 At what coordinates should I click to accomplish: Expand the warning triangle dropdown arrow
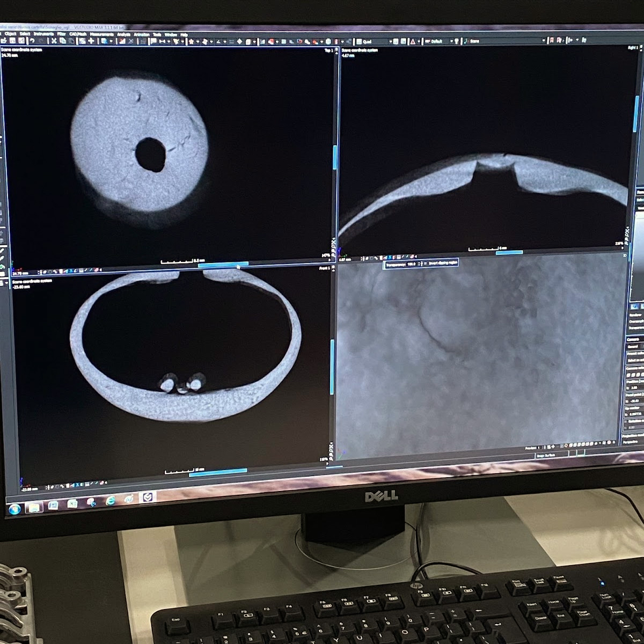(x=419, y=41)
